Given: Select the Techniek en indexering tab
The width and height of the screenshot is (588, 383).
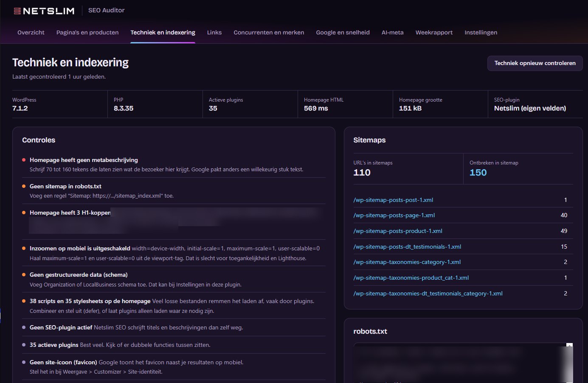Looking at the screenshot, I should coord(163,32).
